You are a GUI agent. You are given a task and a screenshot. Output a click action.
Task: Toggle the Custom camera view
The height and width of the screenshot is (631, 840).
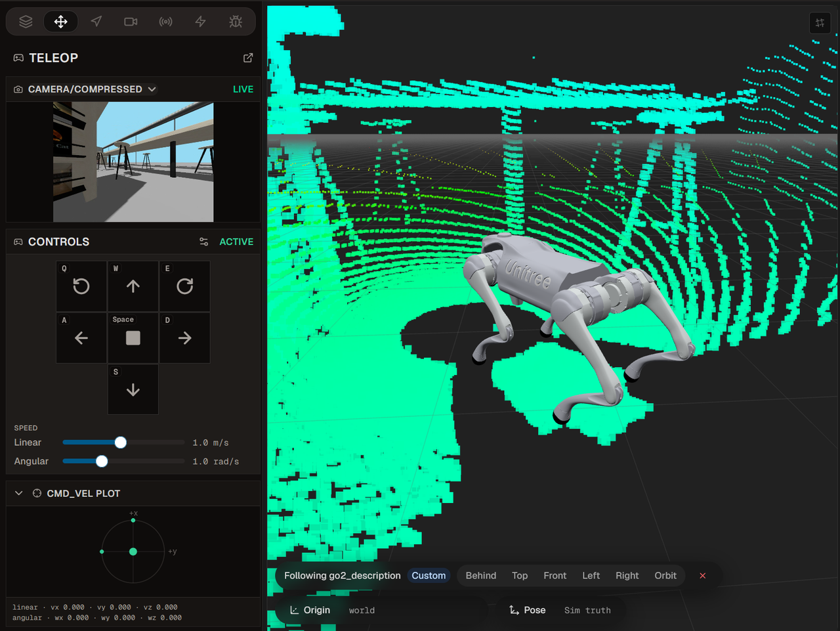429,576
